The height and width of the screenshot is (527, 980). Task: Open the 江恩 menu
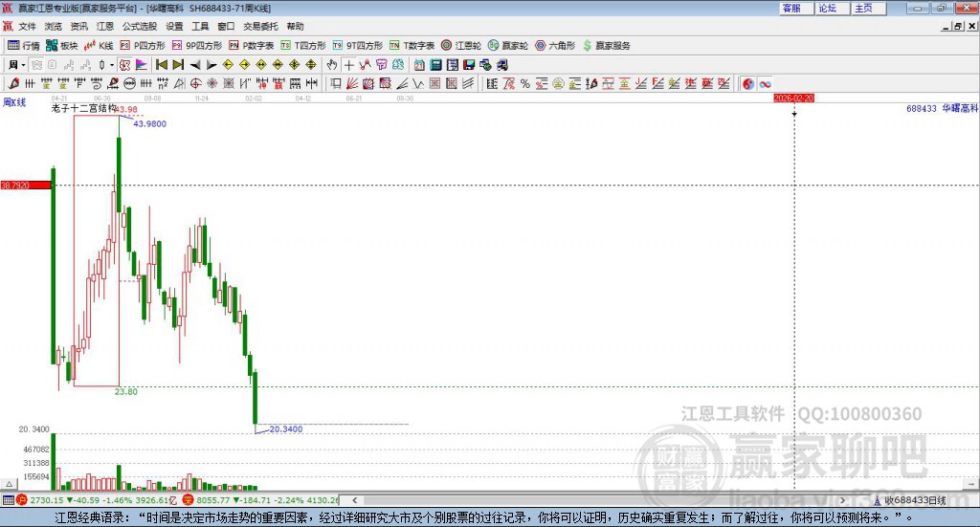(105, 26)
